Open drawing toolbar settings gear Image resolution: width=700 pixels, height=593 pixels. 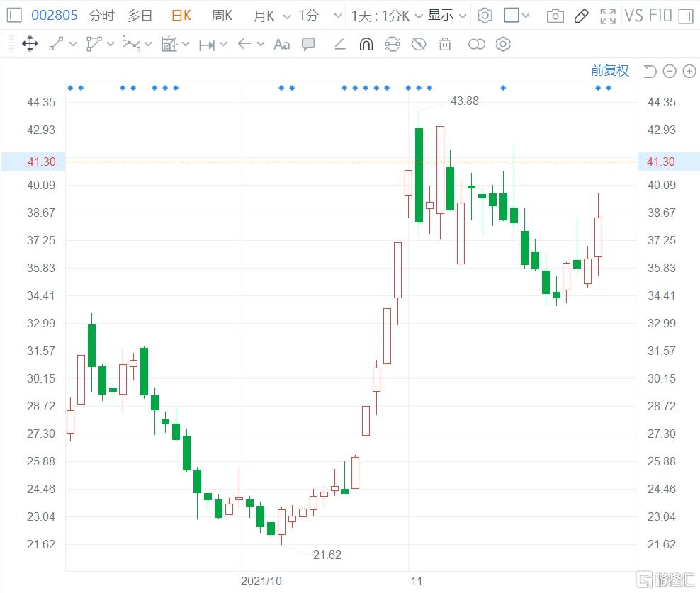(503, 44)
